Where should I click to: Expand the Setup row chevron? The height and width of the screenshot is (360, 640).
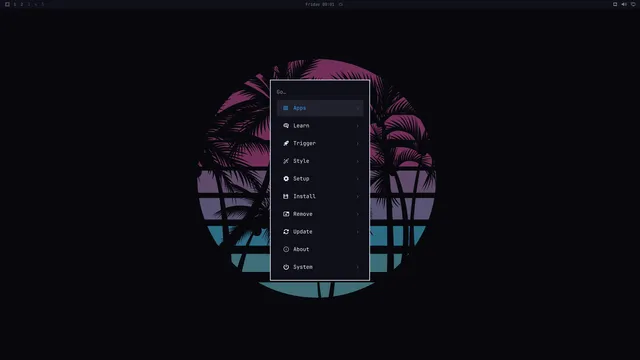coord(358,179)
